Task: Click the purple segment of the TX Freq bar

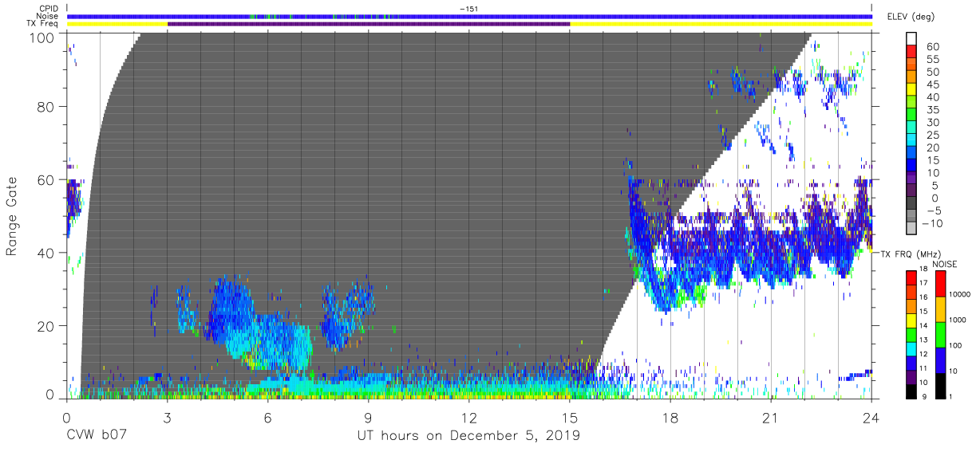Action: 369,24
